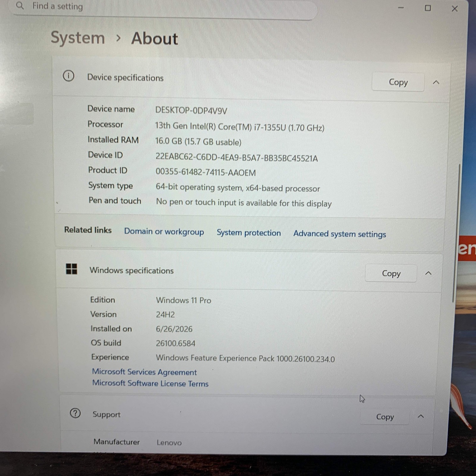Select version 24H2 value
Viewport: 476px width, 476px height.
[165, 314]
